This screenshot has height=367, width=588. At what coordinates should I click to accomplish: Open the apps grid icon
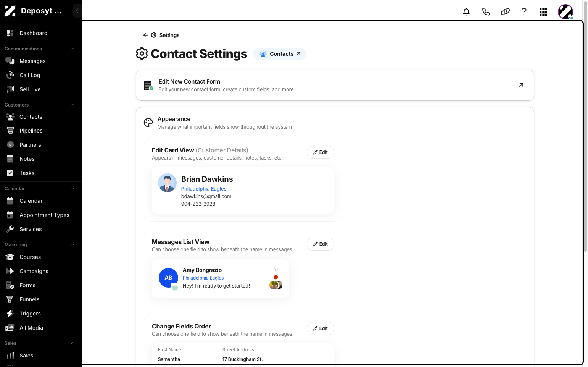pyautogui.click(x=543, y=12)
